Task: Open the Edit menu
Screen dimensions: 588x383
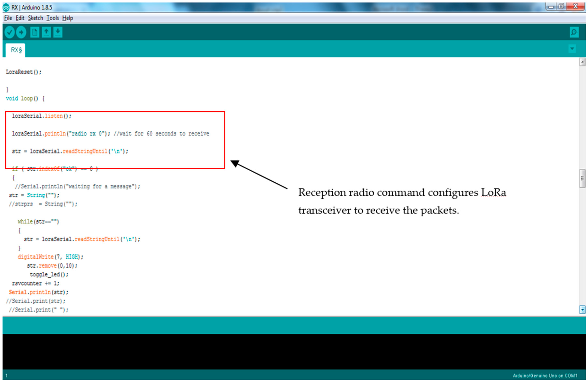Action: 20,18
